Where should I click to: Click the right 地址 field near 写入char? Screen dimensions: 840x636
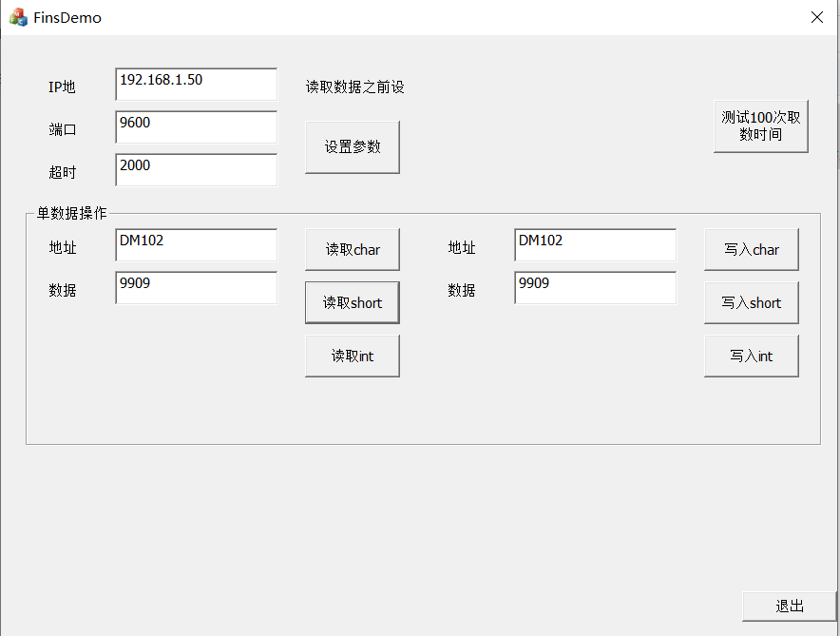pyautogui.click(x=594, y=244)
